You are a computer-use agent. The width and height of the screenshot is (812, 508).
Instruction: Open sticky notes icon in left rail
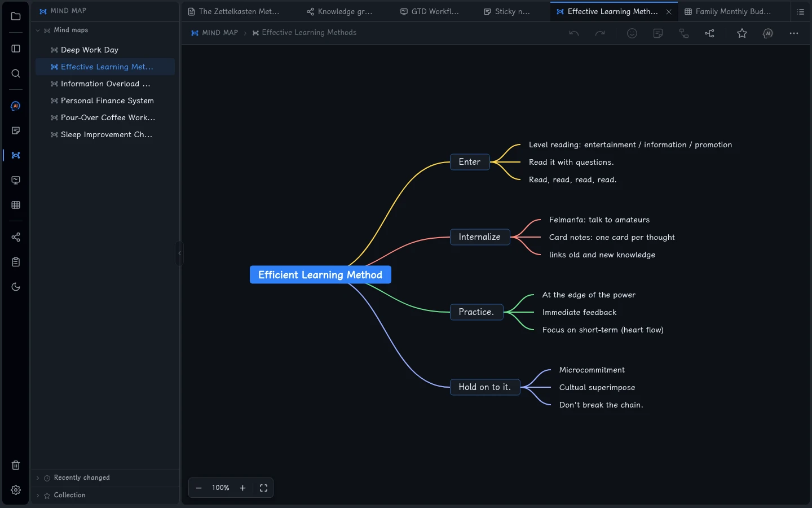[16, 130]
